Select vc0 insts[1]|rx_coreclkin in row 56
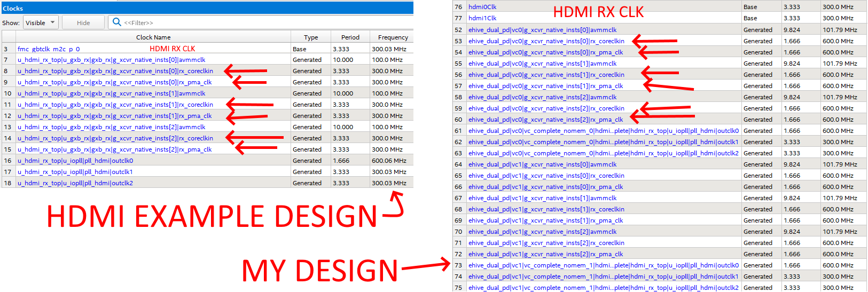This screenshot has width=868, height=292. [x=546, y=75]
